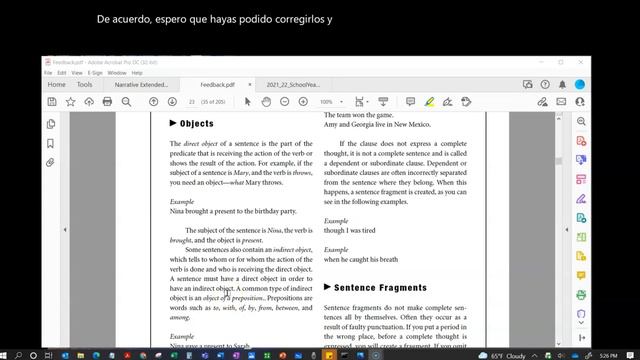Open the search tools magnifier in right pane

click(x=581, y=121)
